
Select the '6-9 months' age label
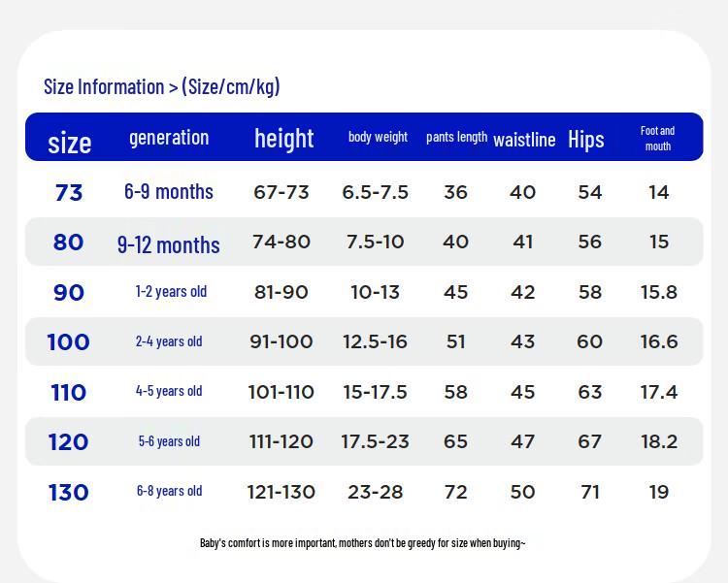(169, 192)
